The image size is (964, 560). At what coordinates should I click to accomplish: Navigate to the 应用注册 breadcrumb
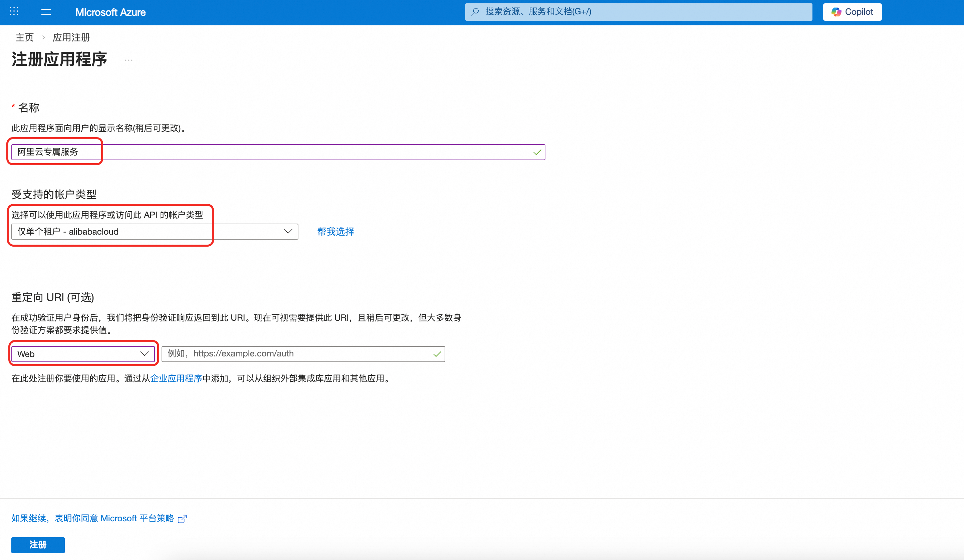pos(71,37)
